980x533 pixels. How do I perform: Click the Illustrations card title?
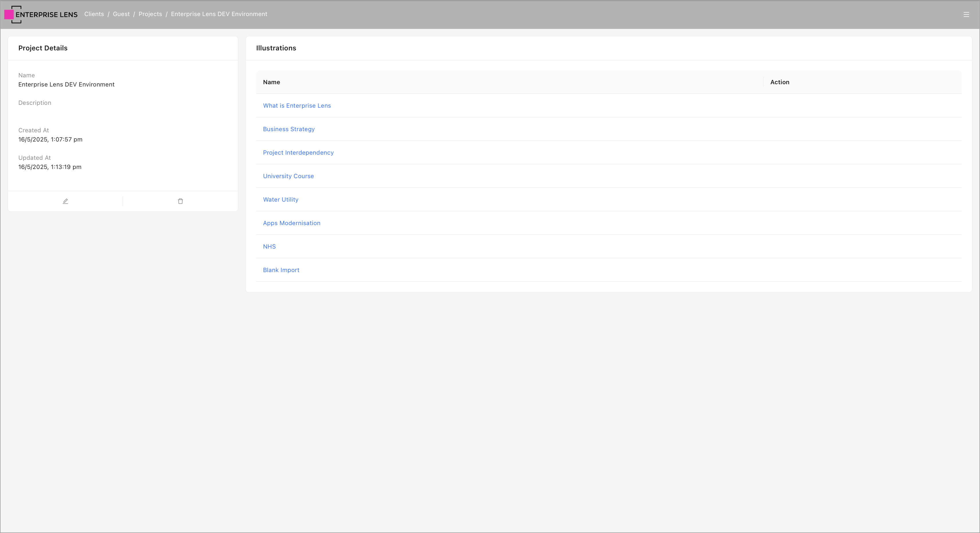coord(276,48)
